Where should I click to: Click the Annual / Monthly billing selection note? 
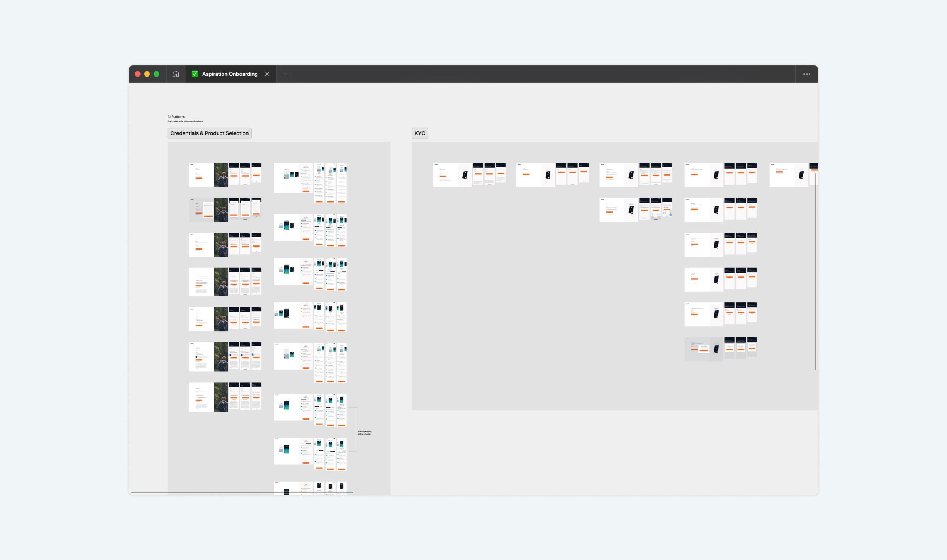coord(365,433)
